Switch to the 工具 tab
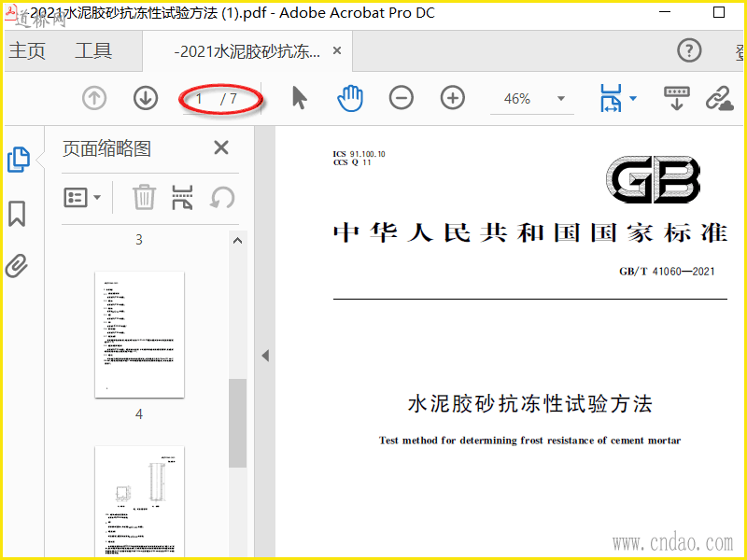This screenshot has width=747, height=560. [x=93, y=50]
